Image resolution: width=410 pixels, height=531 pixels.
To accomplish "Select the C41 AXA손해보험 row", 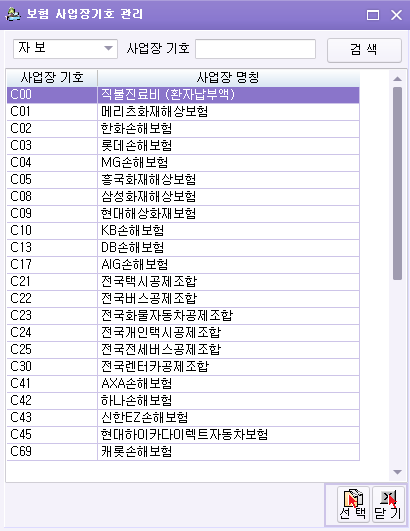I will click(x=183, y=384).
